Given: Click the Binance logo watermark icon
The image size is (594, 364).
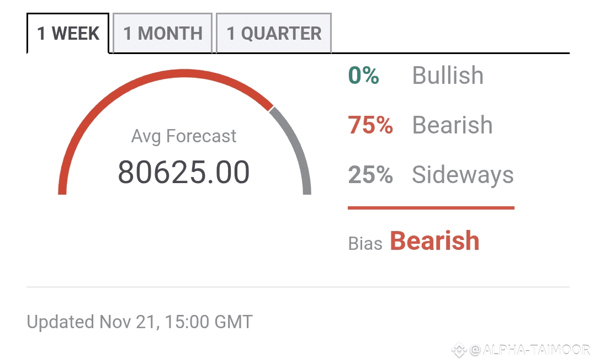Looking at the screenshot, I should [x=459, y=349].
